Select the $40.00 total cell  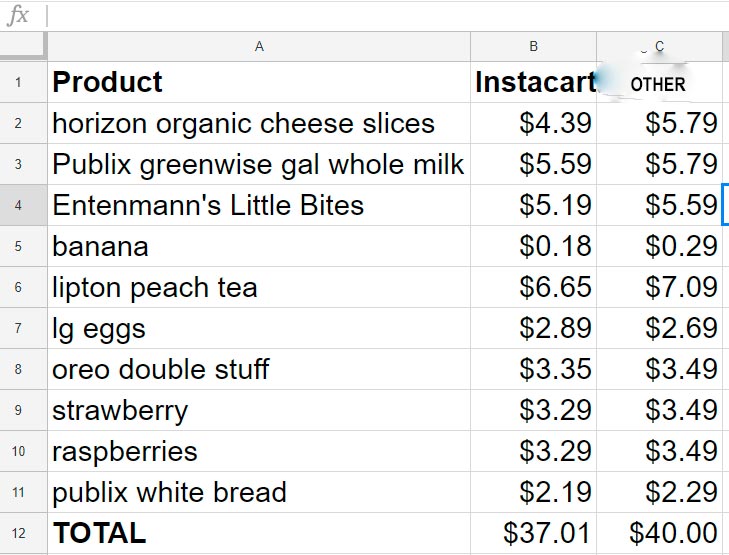[x=659, y=533]
